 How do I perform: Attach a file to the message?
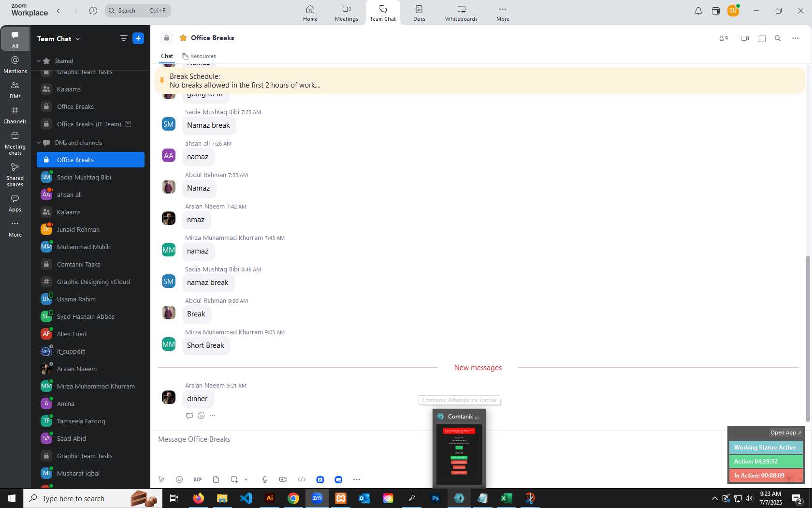coord(216,479)
